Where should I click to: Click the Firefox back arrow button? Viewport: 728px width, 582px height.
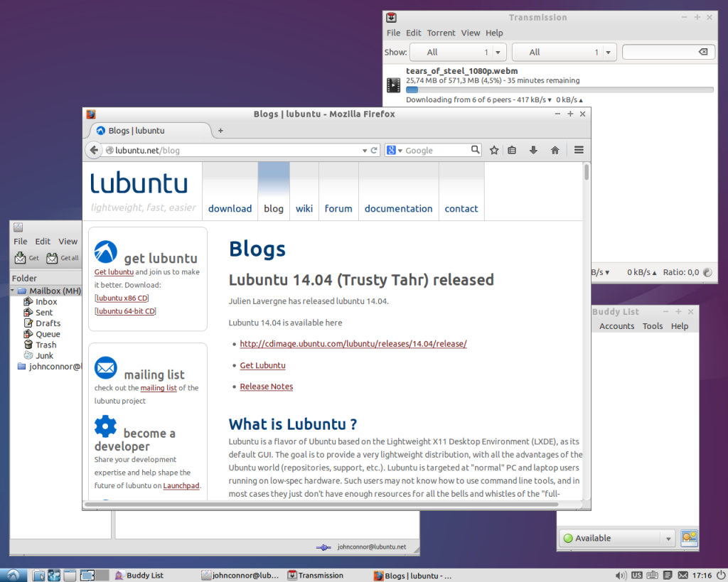point(94,150)
